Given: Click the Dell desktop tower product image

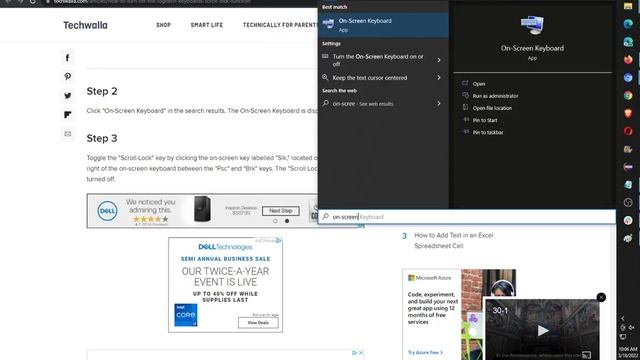Looking at the screenshot, I should coord(202,209).
